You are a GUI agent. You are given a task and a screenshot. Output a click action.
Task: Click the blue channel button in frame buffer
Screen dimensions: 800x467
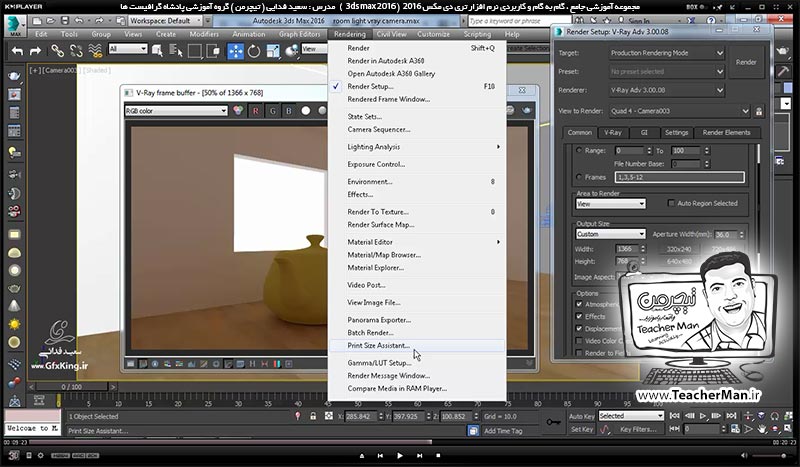tap(289, 111)
